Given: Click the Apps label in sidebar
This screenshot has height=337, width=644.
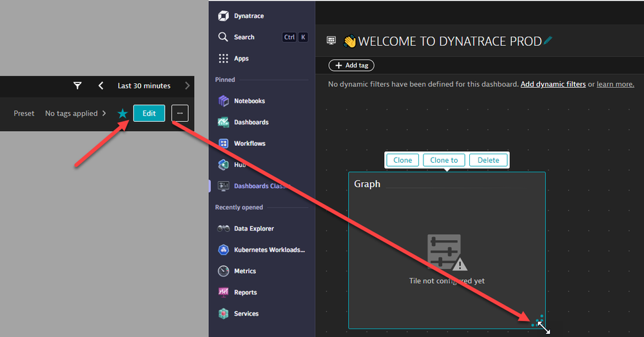Looking at the screenshot, I should (x=241, y=59).
